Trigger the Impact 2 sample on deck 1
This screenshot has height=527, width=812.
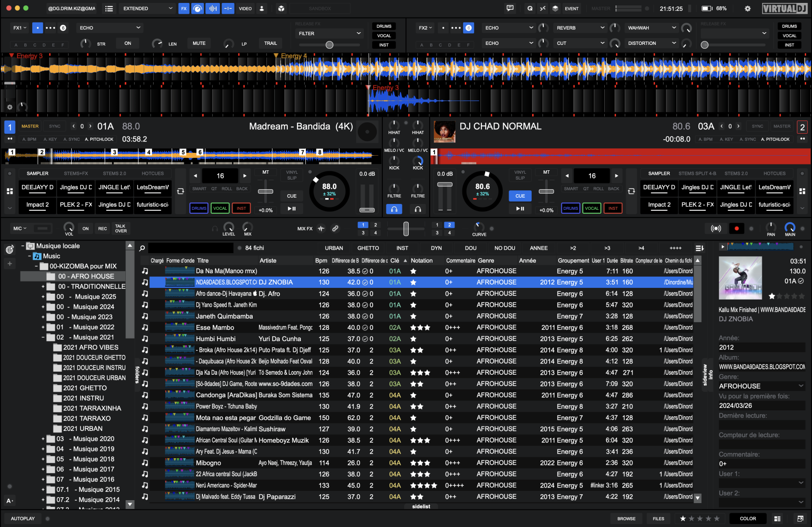pyautogui.click(x=38, y=205)
